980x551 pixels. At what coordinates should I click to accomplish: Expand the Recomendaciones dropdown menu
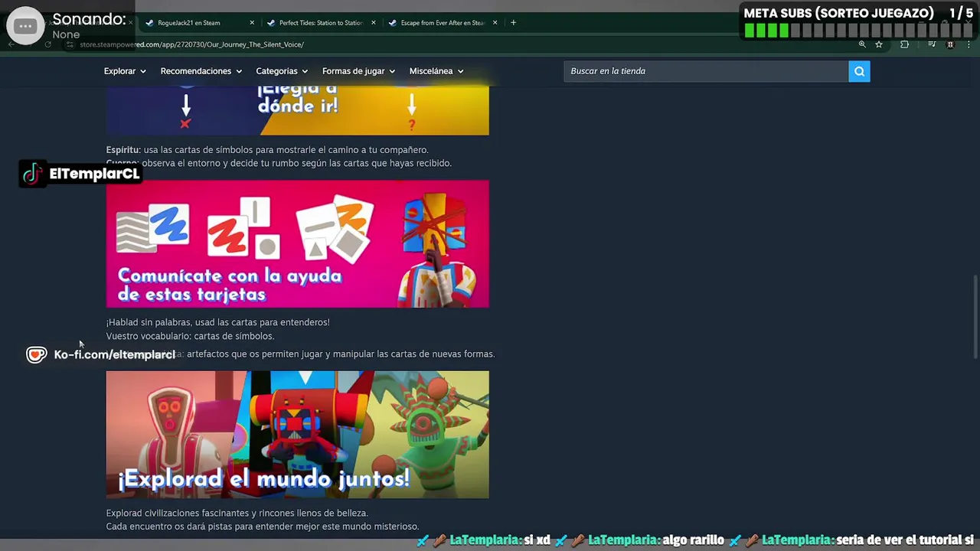tap(201, 71)
